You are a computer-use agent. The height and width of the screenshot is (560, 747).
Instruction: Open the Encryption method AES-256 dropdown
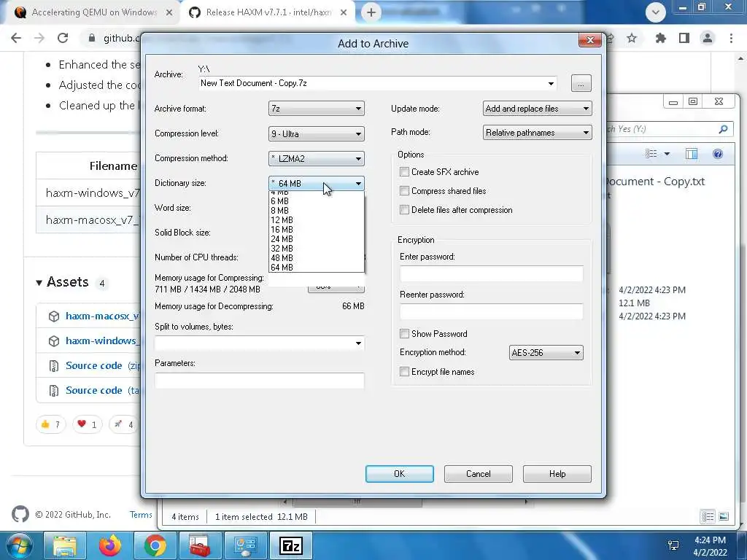[x=546, y=353]
